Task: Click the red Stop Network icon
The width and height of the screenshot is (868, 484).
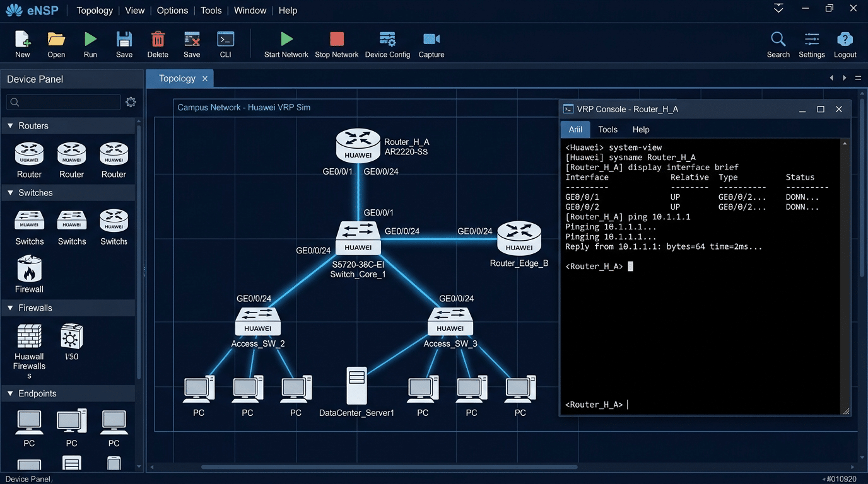Action: (x=337, y=39)
